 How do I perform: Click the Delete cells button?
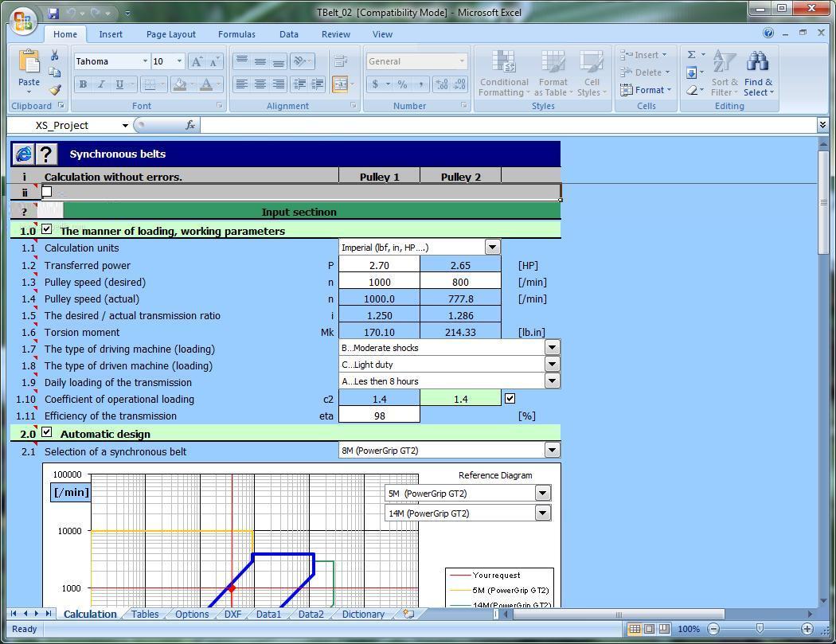644,72
